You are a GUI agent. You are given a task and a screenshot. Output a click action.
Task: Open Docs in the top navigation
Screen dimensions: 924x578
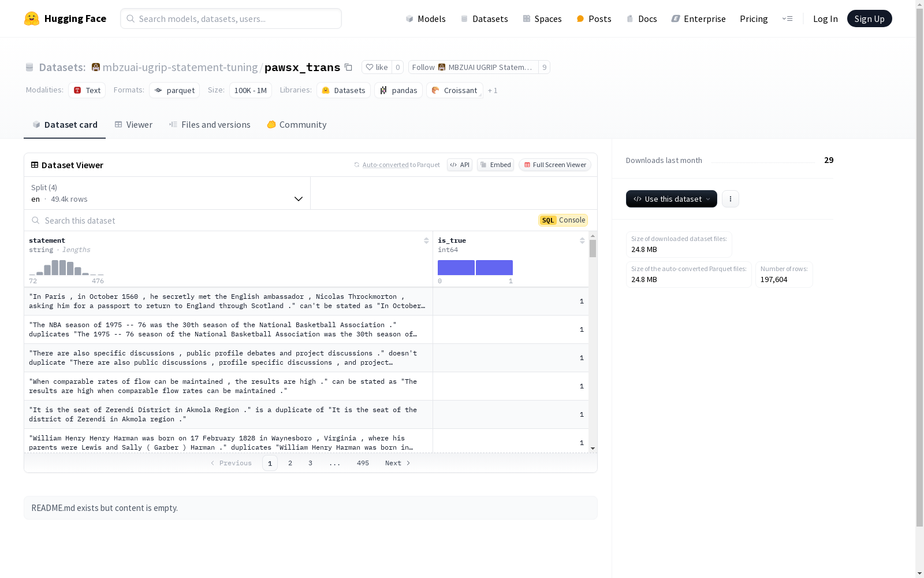(x=642, y=18)
